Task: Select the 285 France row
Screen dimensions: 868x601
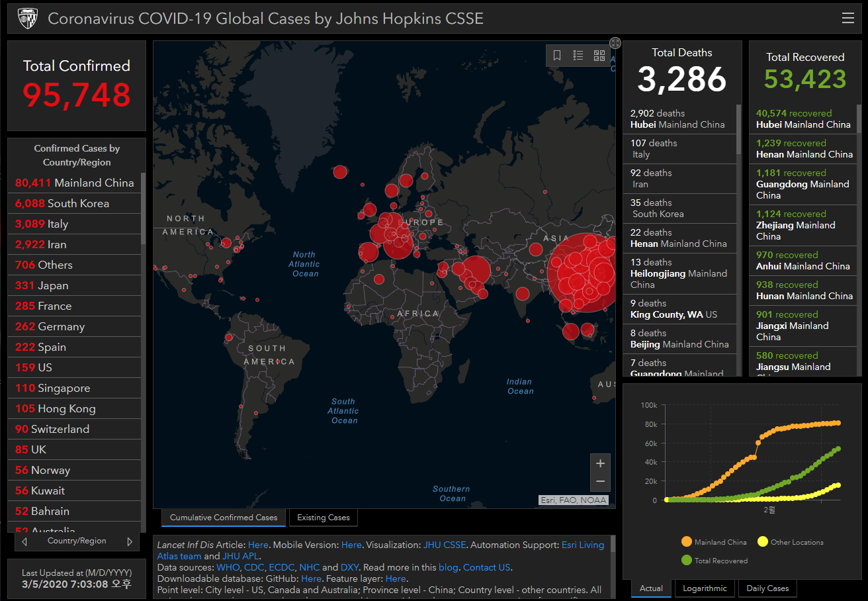Action: pos(75,306)
